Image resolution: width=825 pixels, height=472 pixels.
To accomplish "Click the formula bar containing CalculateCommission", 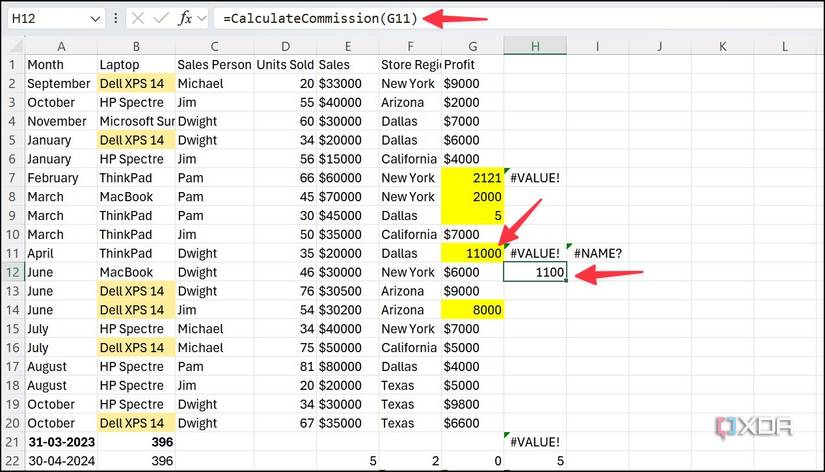I will pos(516,18).
